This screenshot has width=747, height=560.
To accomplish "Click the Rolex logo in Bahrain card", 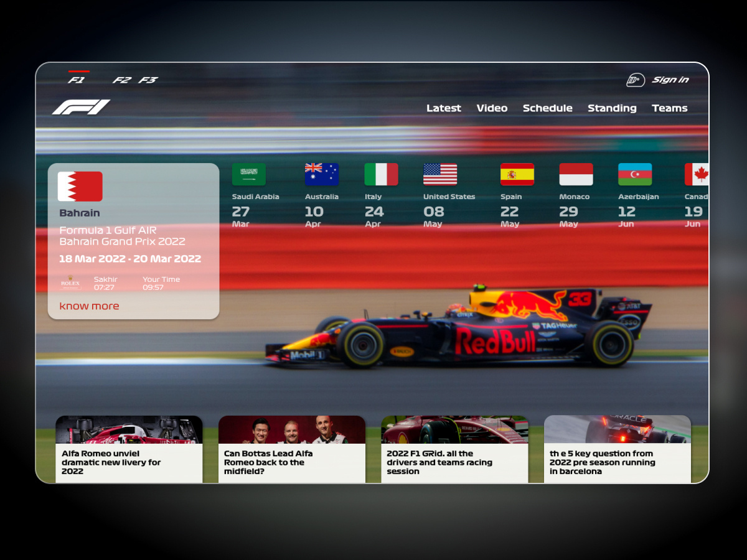I will (71, 283).
